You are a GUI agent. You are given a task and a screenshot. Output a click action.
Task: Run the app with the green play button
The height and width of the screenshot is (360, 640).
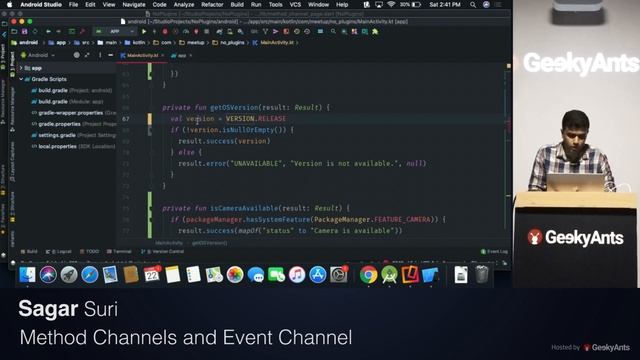tap(144, 31)
